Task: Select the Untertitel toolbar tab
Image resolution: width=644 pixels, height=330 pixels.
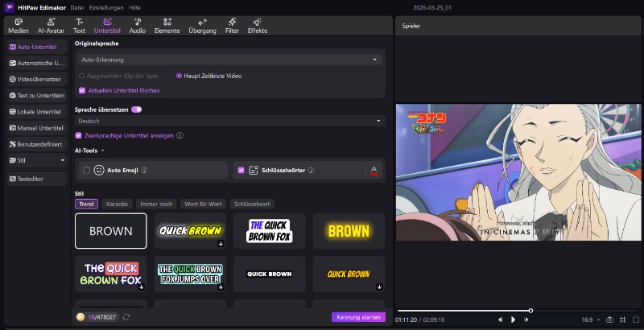Action: [107, 26]
